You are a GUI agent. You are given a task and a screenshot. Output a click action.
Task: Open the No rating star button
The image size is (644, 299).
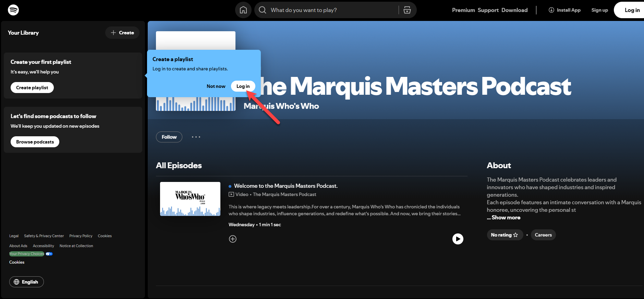pos(505,235)
